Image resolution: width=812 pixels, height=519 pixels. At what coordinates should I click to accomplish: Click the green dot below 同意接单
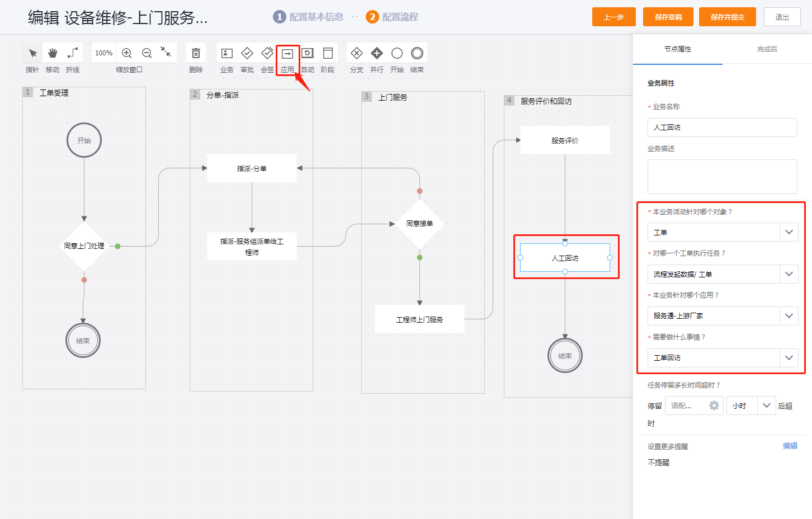pyautogui.click(x=419, y=258)
